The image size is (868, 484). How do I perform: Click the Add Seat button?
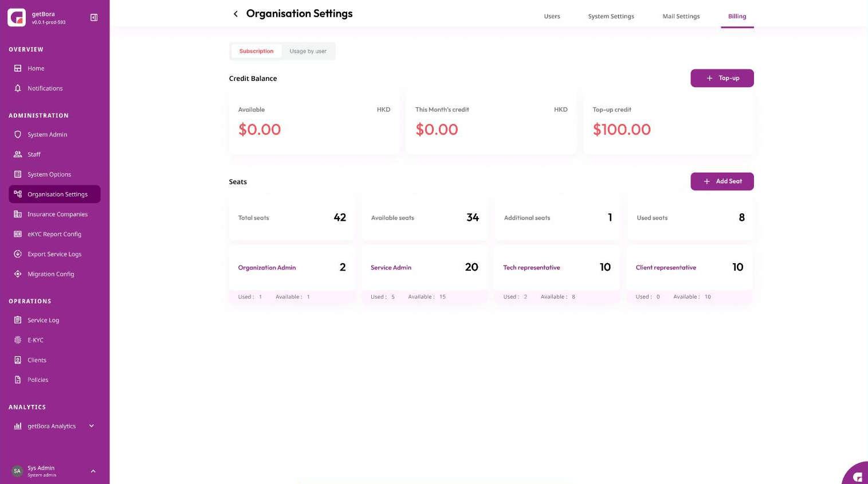(x=722, y=181)
